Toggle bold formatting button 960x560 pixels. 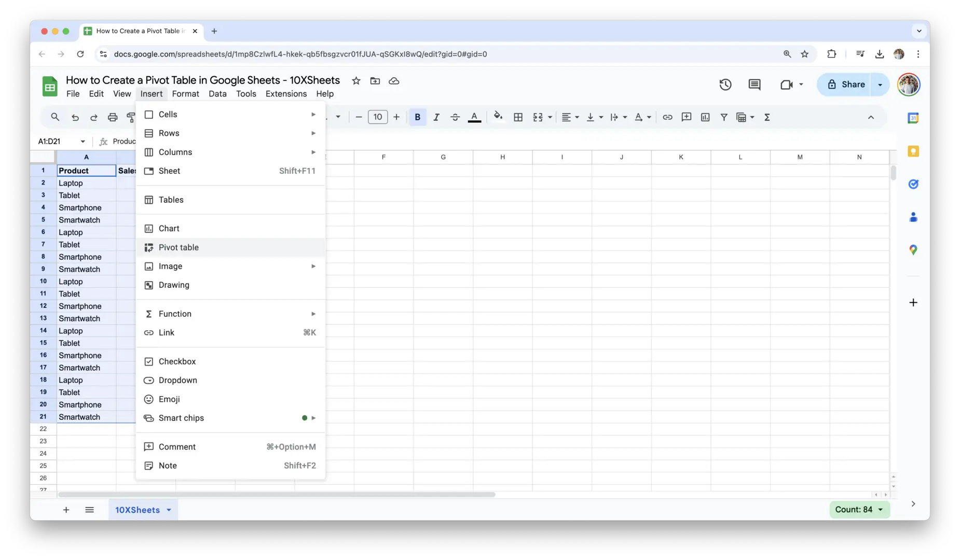tap(417, 117)
